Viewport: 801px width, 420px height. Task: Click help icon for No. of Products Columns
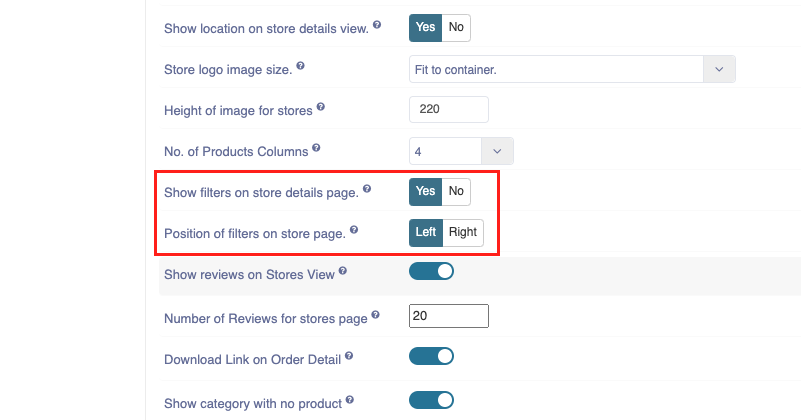click(316, 148)
